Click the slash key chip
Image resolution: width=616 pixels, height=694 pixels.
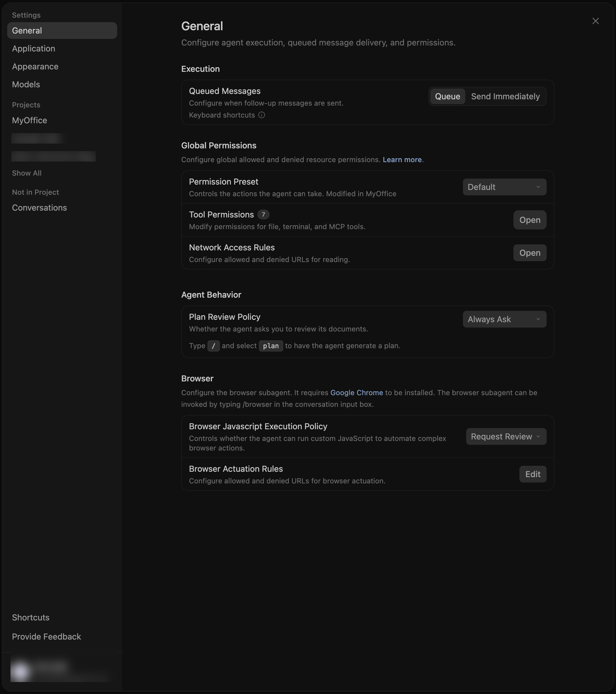(213, 346)
